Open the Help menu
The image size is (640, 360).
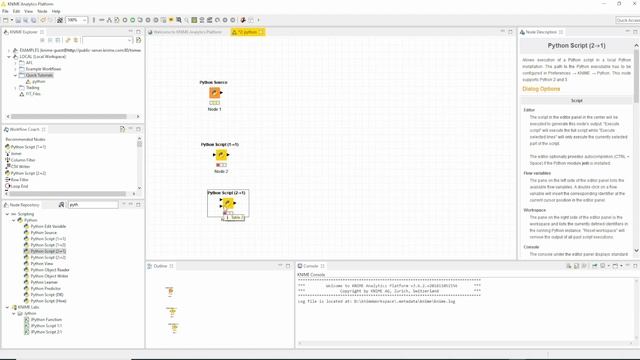[x=56, y=11]
